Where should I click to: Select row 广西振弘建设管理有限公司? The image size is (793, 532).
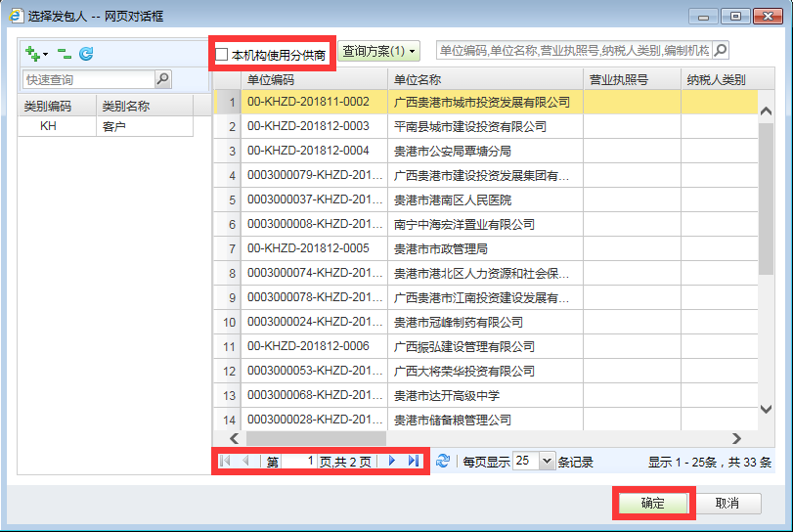tap(486, 346)
